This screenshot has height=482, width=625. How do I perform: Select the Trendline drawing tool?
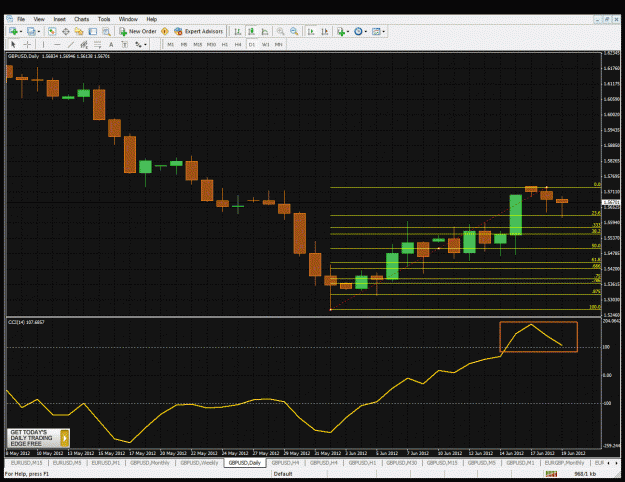pos(71,44)
